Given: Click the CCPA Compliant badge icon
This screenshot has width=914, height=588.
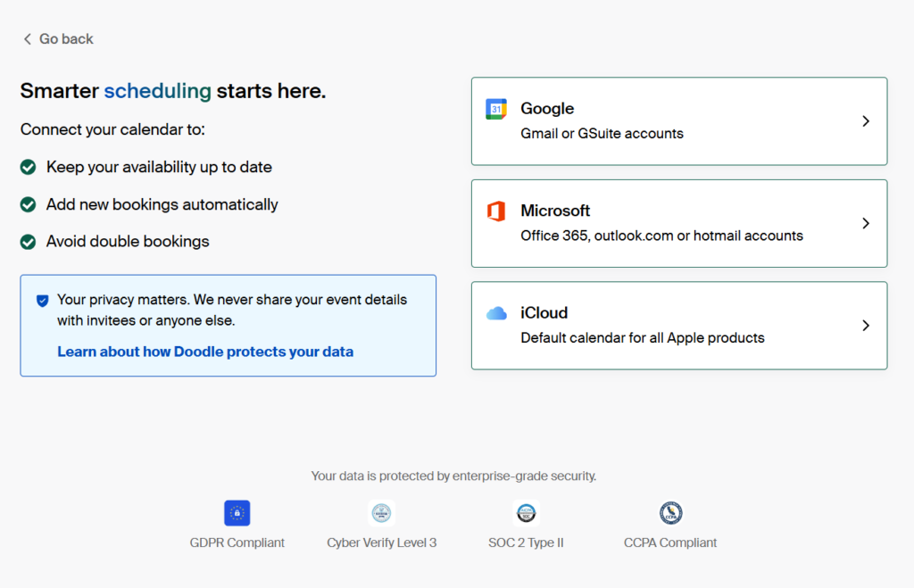Looking at the screenshot, I should coord(670,513).
